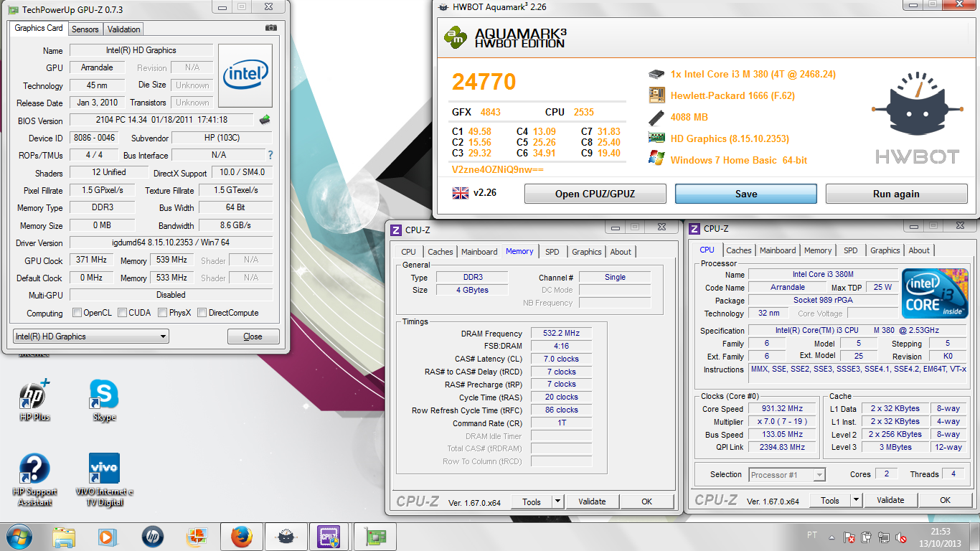Show hidden tray icons arrow
Image resolution: width=980 pixels, height=551 pixels.
[x=832, y=537]
